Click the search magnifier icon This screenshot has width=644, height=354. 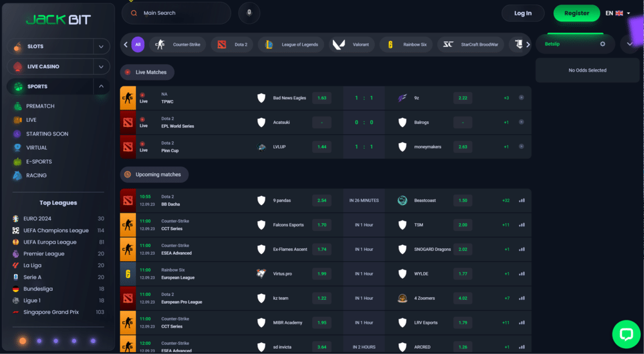(134, 13)
